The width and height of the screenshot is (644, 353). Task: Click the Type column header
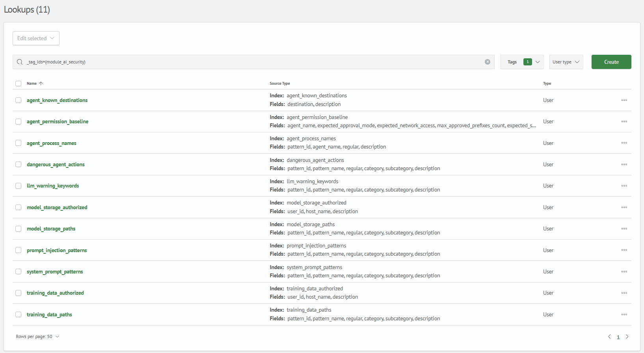tap(547, 84)
